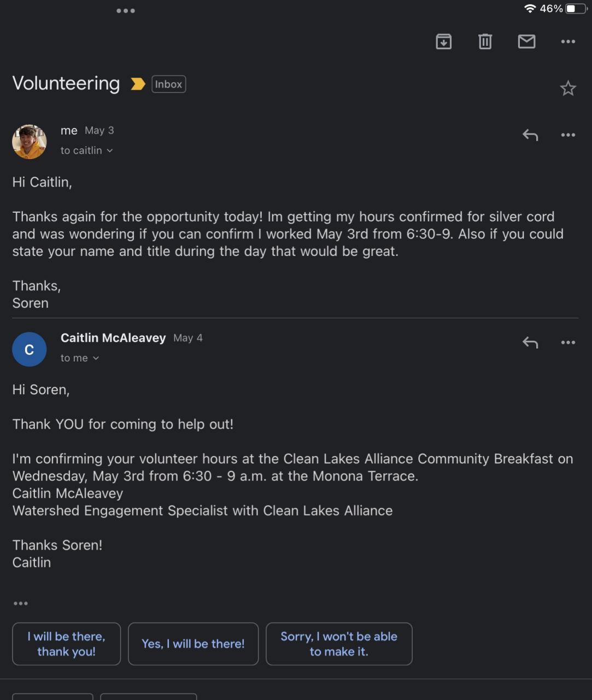
Task: Tap Caitlin's blue "C" avatar
Action: point(30,349)
